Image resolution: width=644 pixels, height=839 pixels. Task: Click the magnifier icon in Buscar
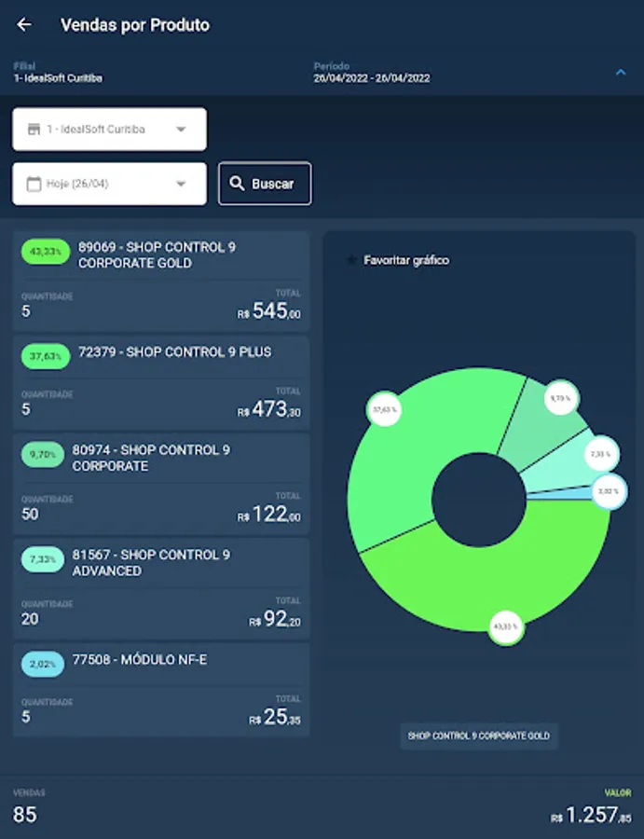pos(237,184)
